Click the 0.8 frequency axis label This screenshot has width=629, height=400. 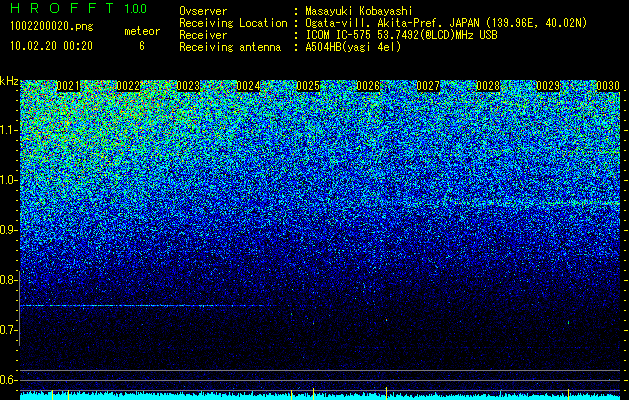[x=8, y=280]
